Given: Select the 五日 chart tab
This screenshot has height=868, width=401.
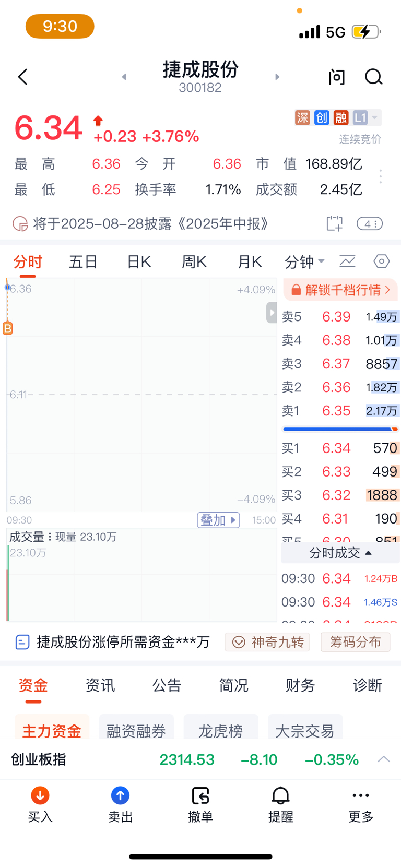Looking at the screenshot, I should coord(84,261).
